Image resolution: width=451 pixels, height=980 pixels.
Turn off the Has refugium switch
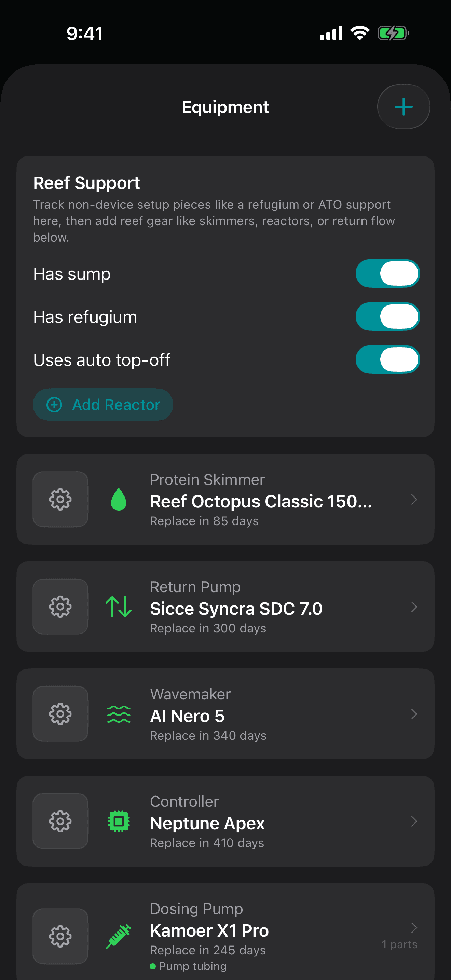click(387, 316)
